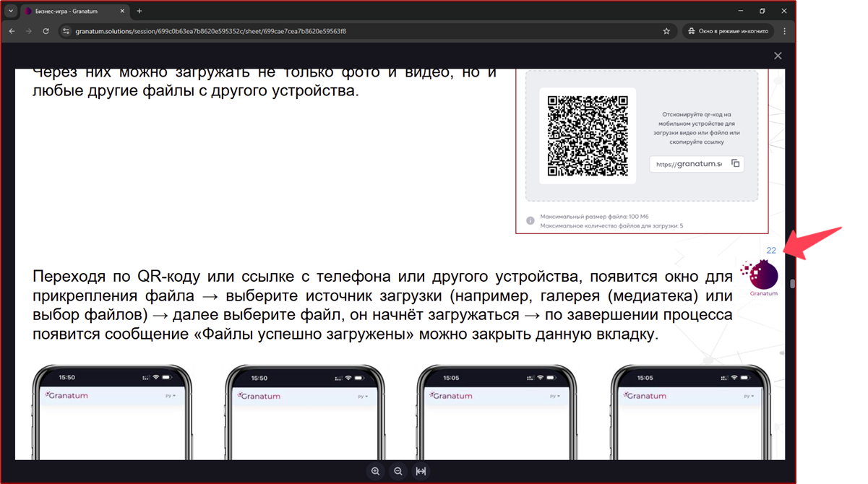868x484 pixels.
Task: Go back to the previous page
Action: (x=12, y=31)
